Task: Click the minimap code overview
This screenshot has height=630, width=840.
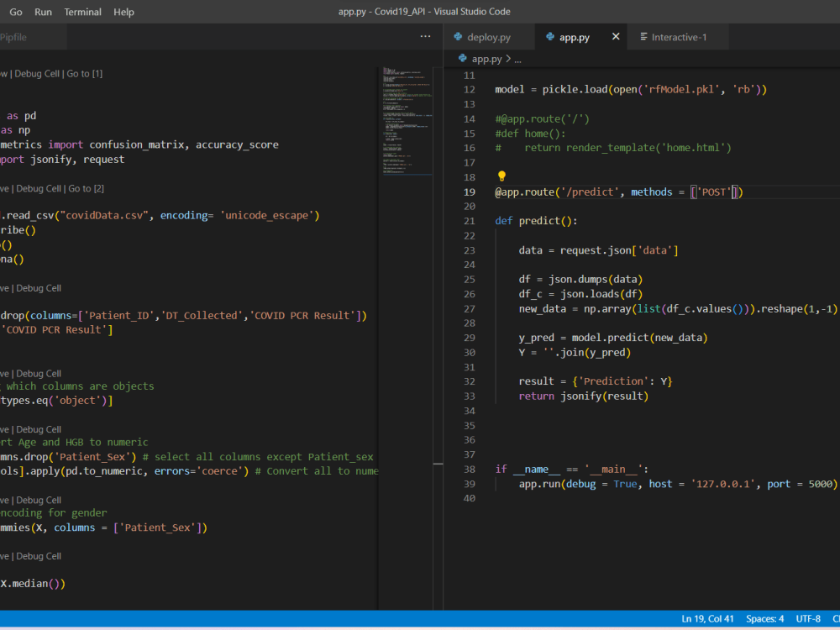Action: click(407, 118)
